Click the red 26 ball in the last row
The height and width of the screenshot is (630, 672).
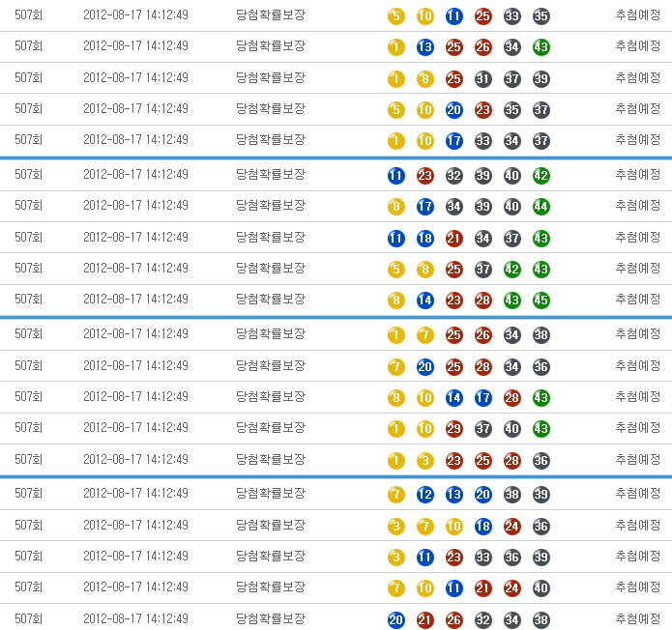click(x=454, y=619)
